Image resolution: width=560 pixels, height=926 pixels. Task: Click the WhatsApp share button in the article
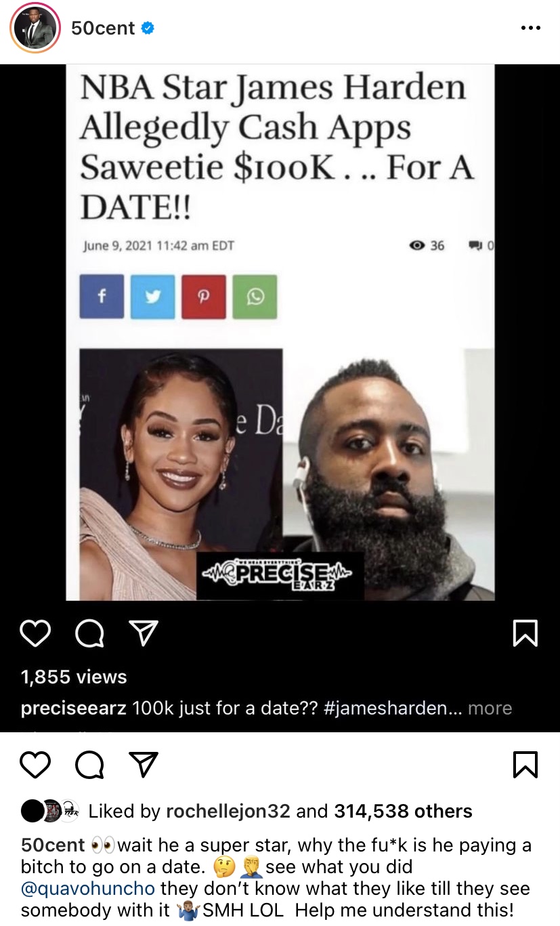255,297
